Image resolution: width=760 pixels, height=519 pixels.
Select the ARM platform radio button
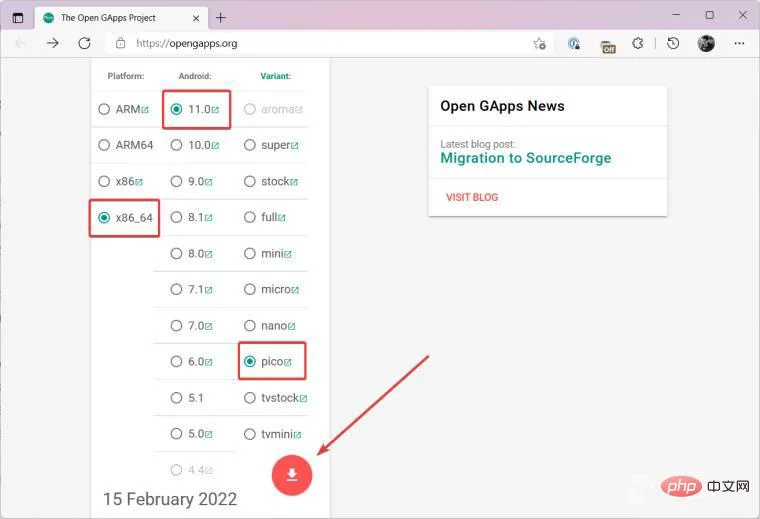coord(104,109)
